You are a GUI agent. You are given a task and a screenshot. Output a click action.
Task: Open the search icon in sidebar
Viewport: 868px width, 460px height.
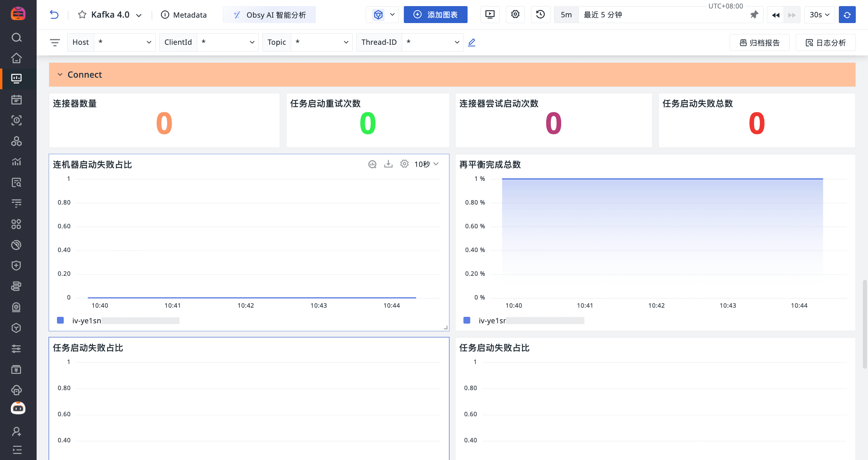pos(16,37)
